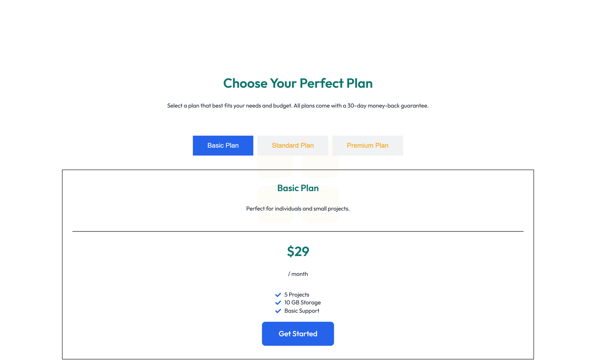The image size is (596, 364).
Task: Select the Standard Plan tab
Action: coord(292,146)
